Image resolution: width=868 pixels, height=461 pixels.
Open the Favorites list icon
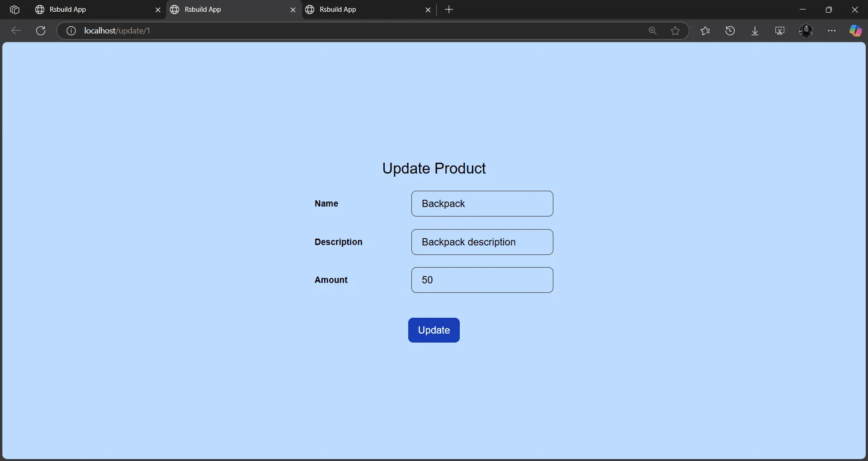click(x=705, y=31)
